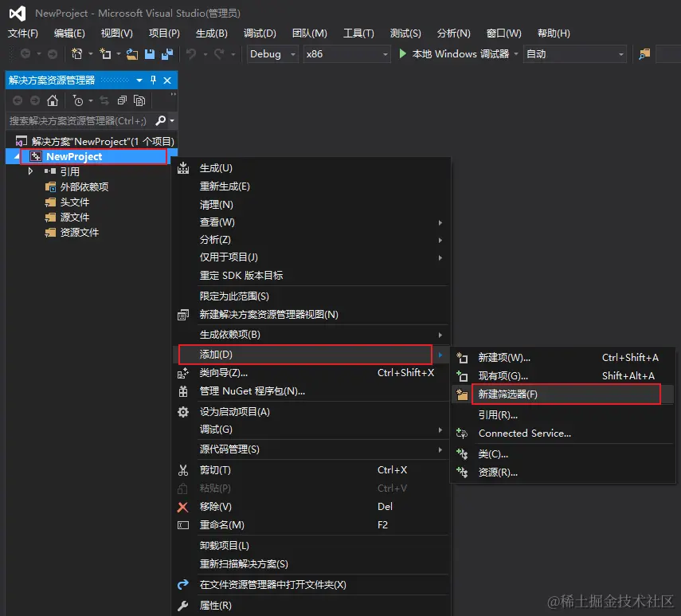Click the Open File folder icon
Viewport: 681px width, 616px height.
[132, 54]
